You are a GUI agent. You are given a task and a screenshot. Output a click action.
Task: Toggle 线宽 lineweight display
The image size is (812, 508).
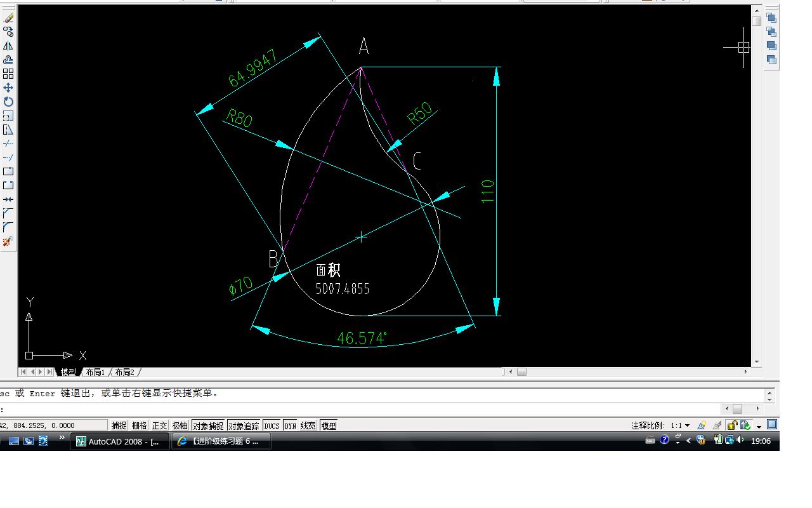point(308,425)
